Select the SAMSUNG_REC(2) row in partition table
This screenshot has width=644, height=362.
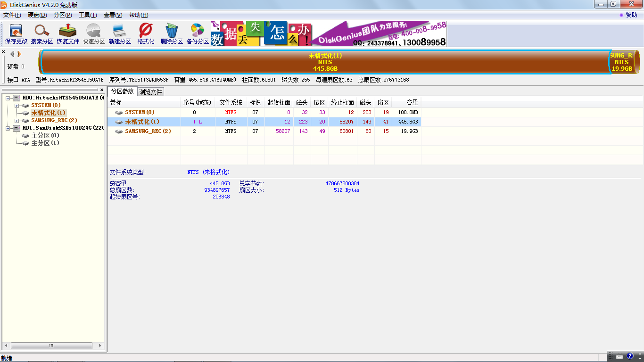(264, 131)
